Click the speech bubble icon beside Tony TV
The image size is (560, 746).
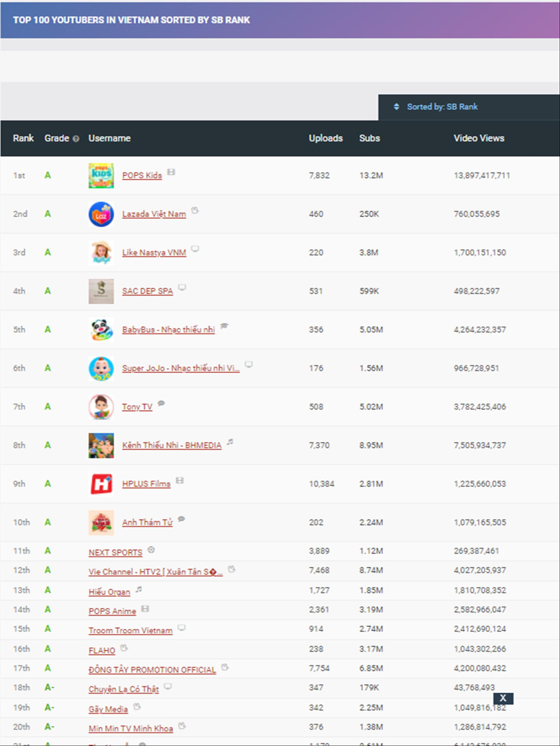click(161, 403)
